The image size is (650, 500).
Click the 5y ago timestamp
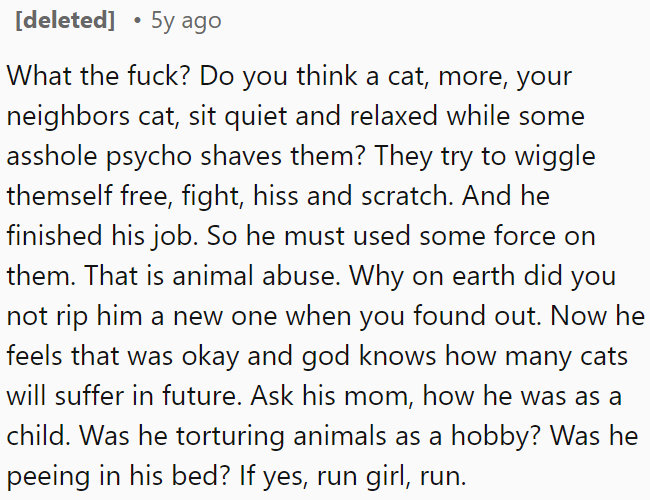(x=185, y=20)
